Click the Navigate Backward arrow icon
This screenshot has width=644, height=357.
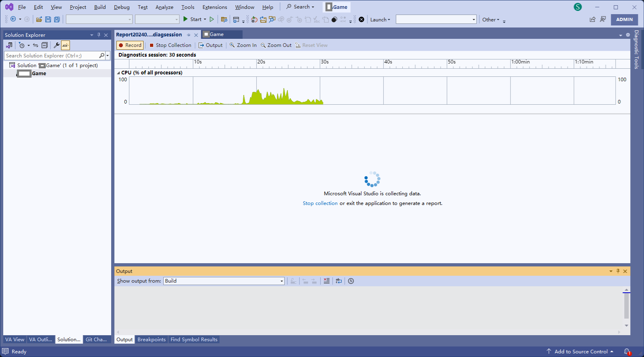coord(13,19)
